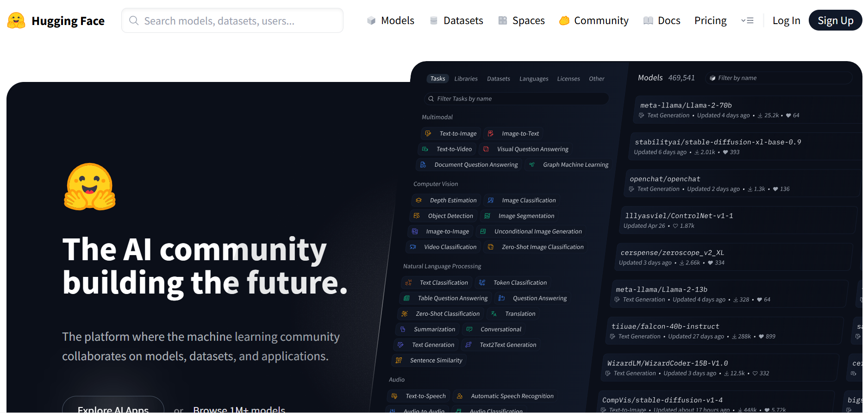
Task: Click the Log In link
Action: (786, 20)
